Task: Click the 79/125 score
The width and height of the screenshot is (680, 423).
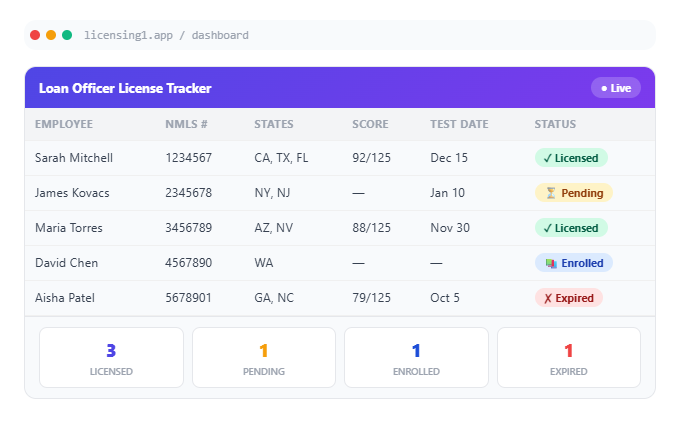Action: pyautogui.click(x=371, y=298)
